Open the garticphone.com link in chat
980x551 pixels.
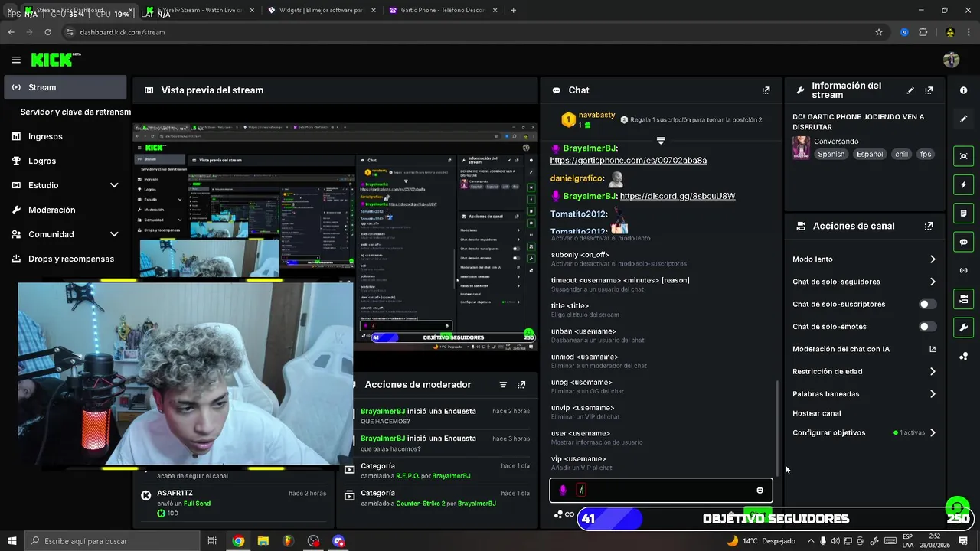[629, 161]
